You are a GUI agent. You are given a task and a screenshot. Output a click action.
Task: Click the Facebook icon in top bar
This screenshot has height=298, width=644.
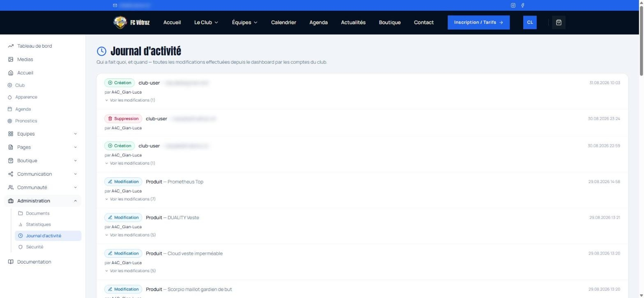click(522, 5)
